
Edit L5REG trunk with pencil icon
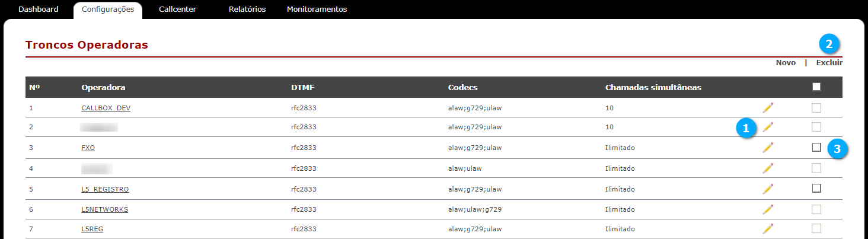click(768, 228)
